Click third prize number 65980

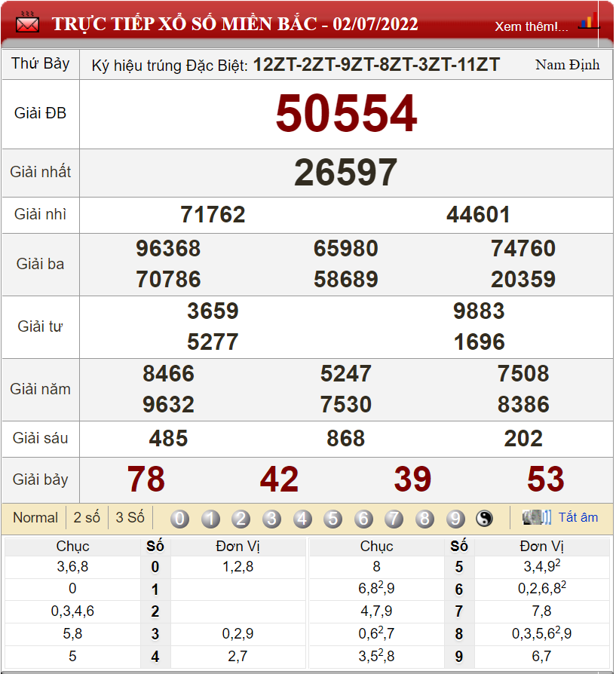click(x=346, y=249)
